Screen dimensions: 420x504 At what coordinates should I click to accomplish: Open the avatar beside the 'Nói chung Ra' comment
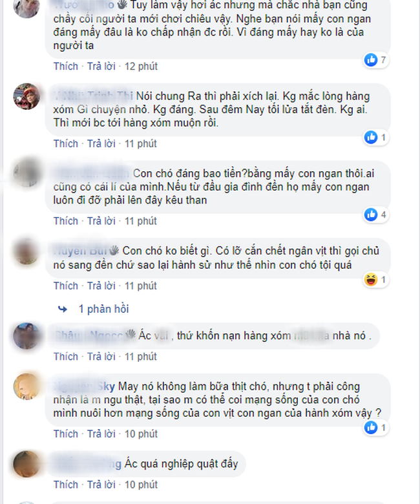(26, 96)
